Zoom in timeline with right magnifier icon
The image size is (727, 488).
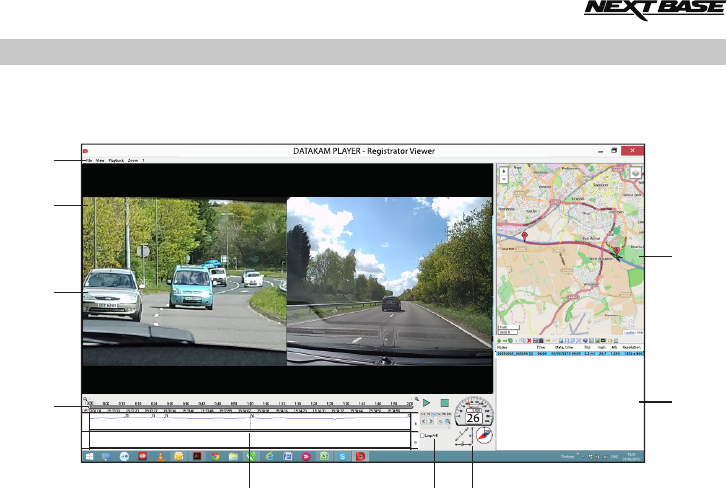tap(416, 399)
